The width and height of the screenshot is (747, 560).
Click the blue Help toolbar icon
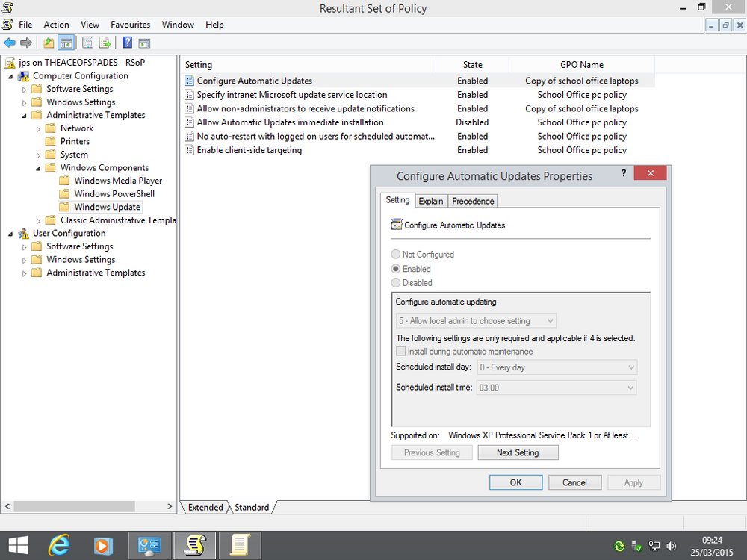(127, 43)
